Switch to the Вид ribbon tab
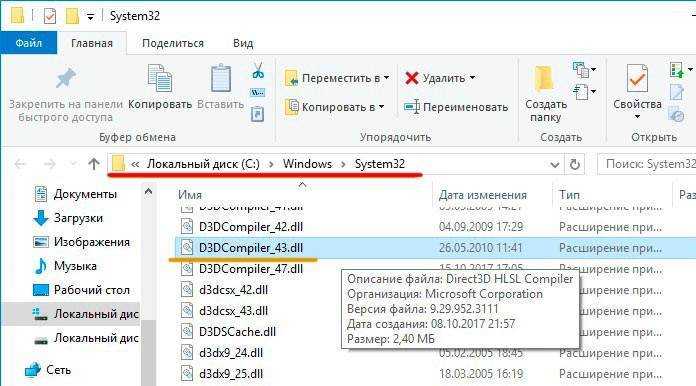Screen dimensions: 696x386 pos(243,43)
